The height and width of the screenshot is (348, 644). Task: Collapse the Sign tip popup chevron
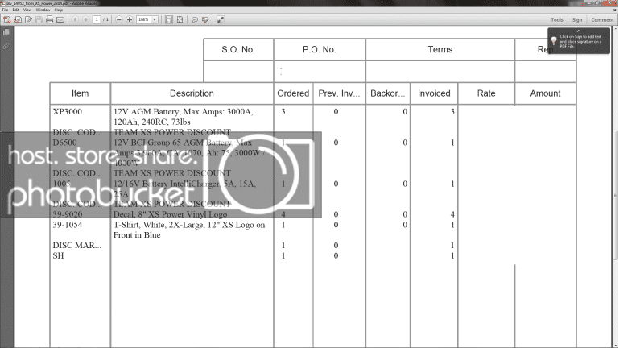click(579, 31)
